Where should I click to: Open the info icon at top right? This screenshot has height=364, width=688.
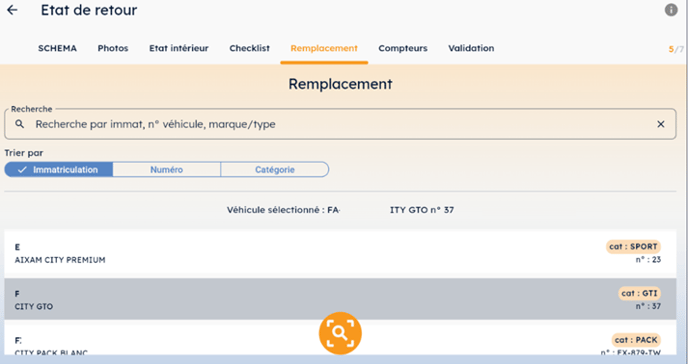(x=671, y=10)
